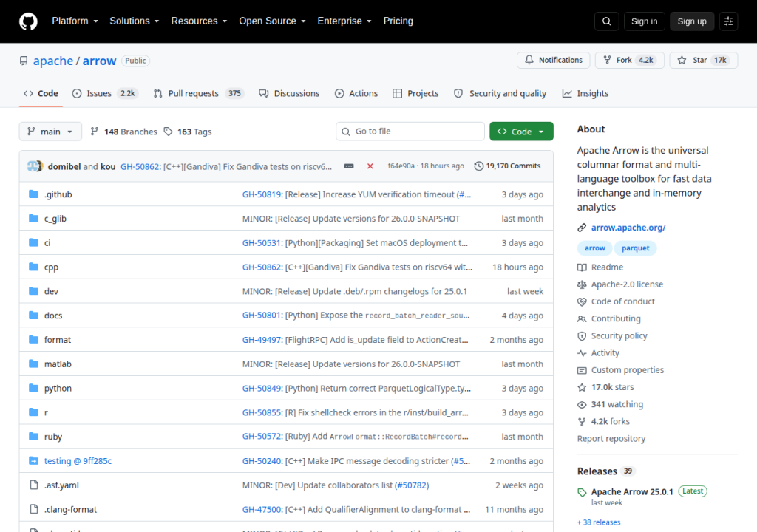Image resolution: width=757 pixels, height=532 pixels.
Task: Go to the GitHub homepage logo
Action: (x=28, y=21)
